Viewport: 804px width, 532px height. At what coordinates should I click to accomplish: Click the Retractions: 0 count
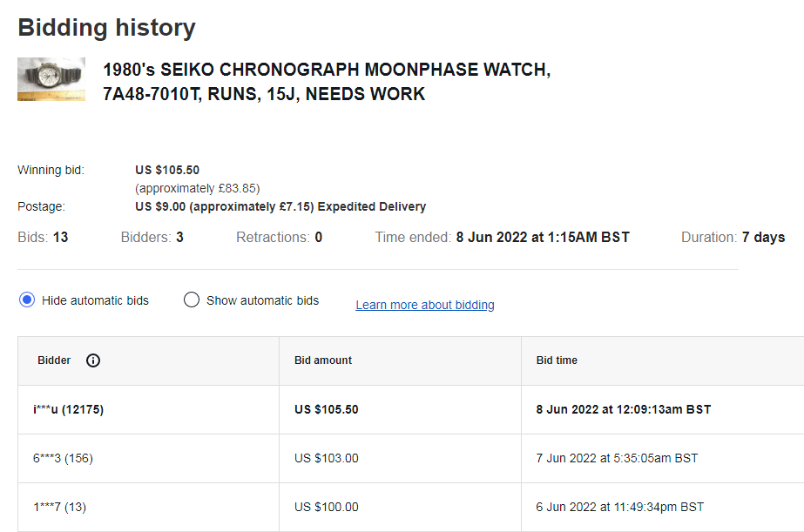click(x=279, y=238)
